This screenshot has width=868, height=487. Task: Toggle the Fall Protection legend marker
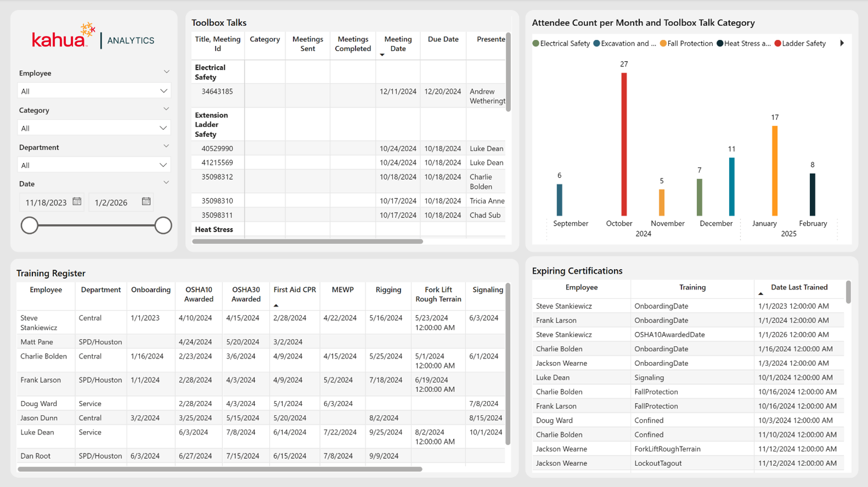coord(663,43)
